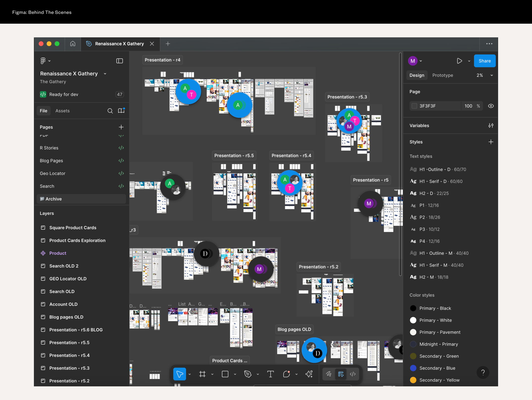Switch to the Assets tab
This screenshot has width=532, height=400.
(x=62, y=111)
